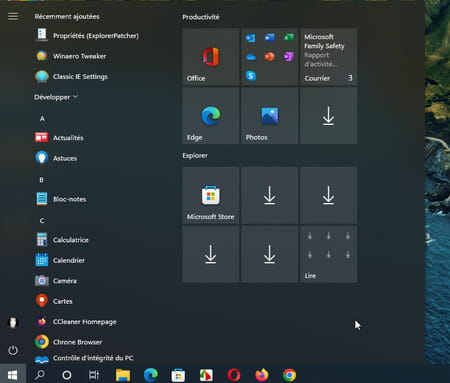Open the Cartes app
The width and height of the screenshot is (450, 383).
54,301
